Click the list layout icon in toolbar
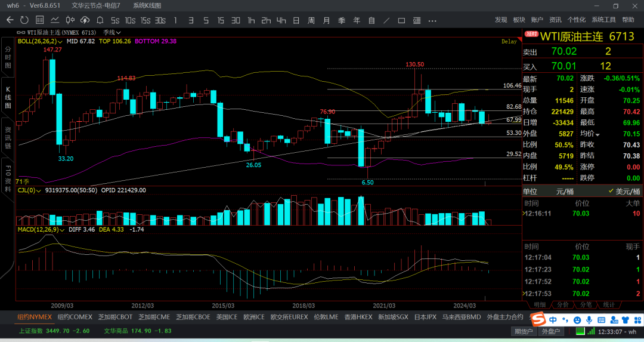644x342 pixels. click(x=417, y=20)
